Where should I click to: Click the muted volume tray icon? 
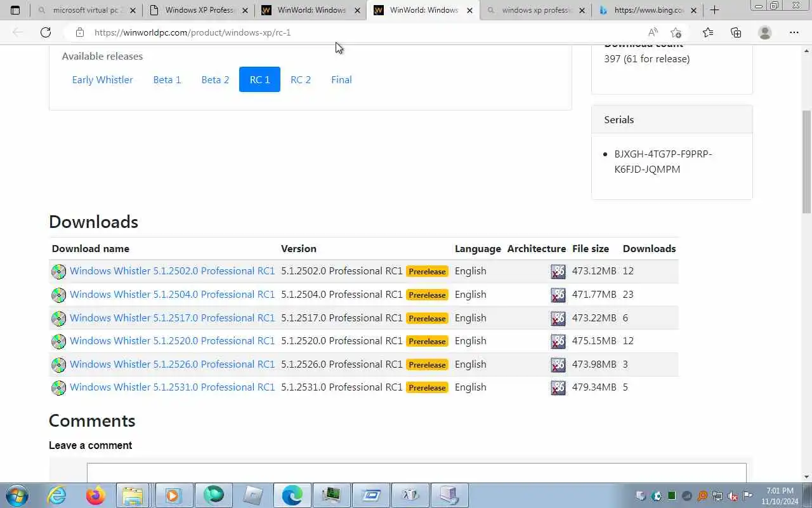(x=733, y=496)
